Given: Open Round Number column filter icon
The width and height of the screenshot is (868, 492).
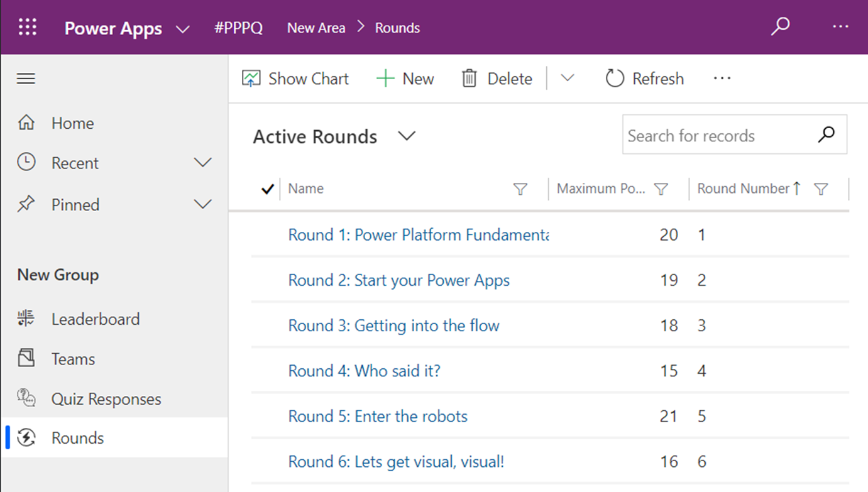Looking at the screenshot, I should 821,189.
